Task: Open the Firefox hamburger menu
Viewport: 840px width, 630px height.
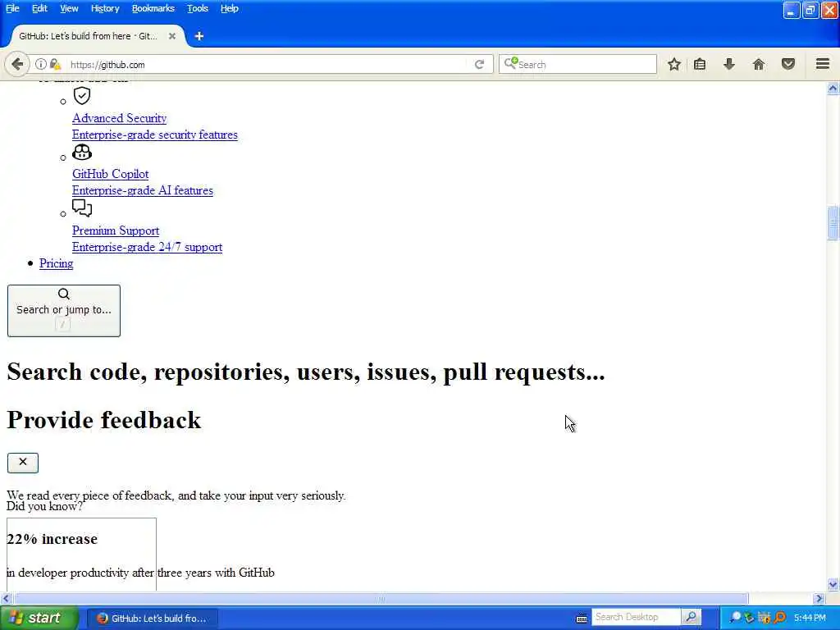Action: [x=823, y=64]
